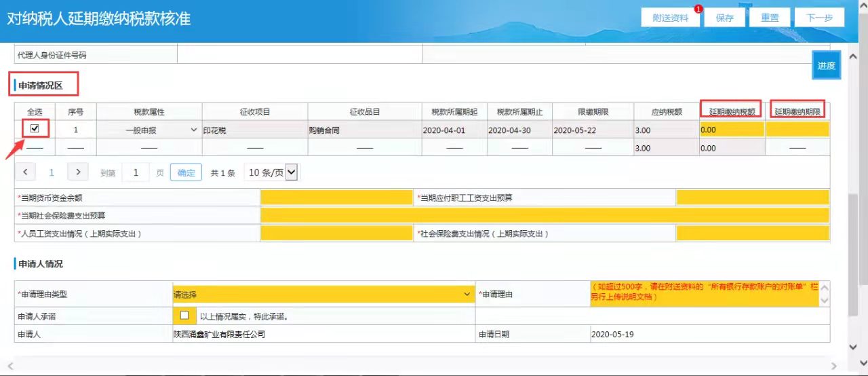The width and height of the screenshot is (868, 376).
Task: Go to next page arrow
Action: pyautogui.click(x=78, y=172)
